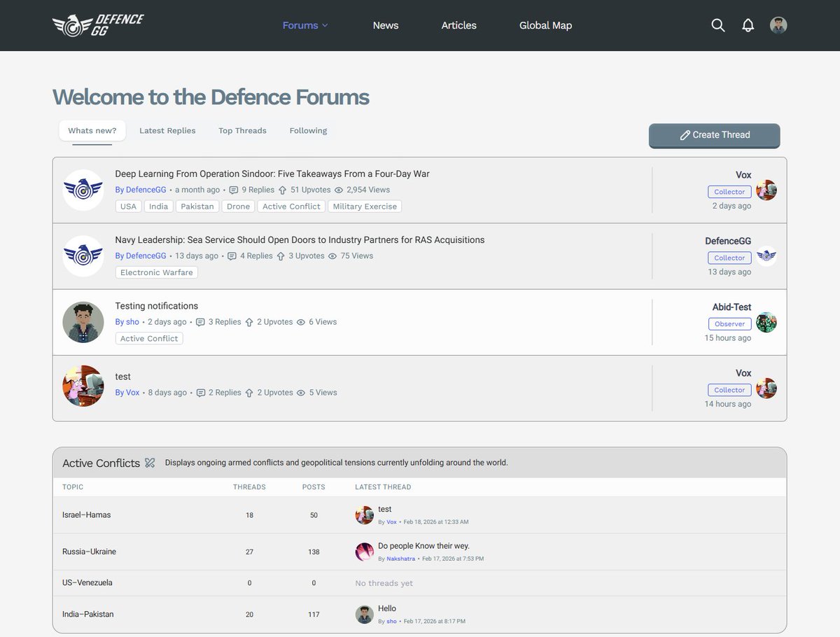Click the Active Conflicts crossed swords icon
The image size is (840, 637).
[150, 463]
